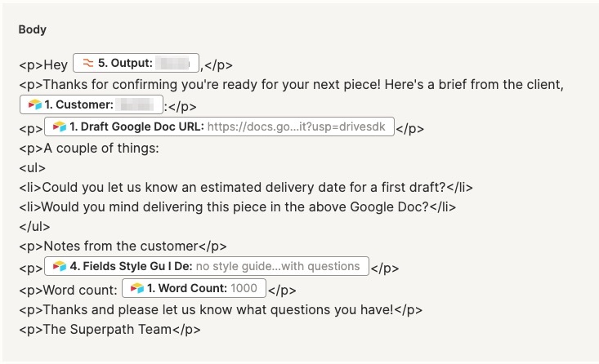Select the 1. Word Count field pill

pos(194,288)
